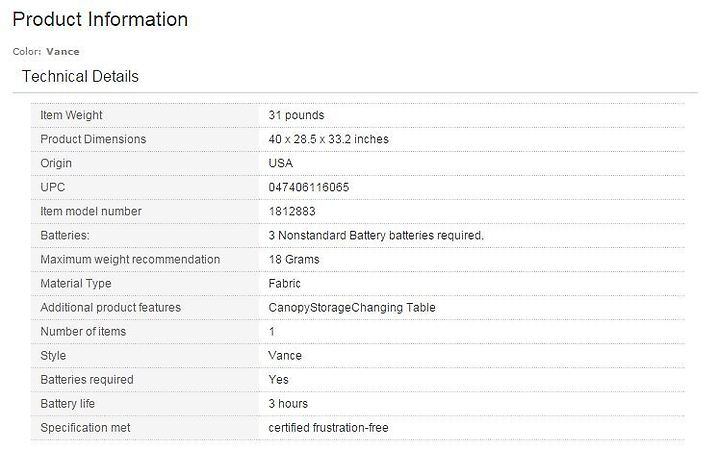Select the Technical Details section title
The image size is (720, 450).
click(80, 76)
